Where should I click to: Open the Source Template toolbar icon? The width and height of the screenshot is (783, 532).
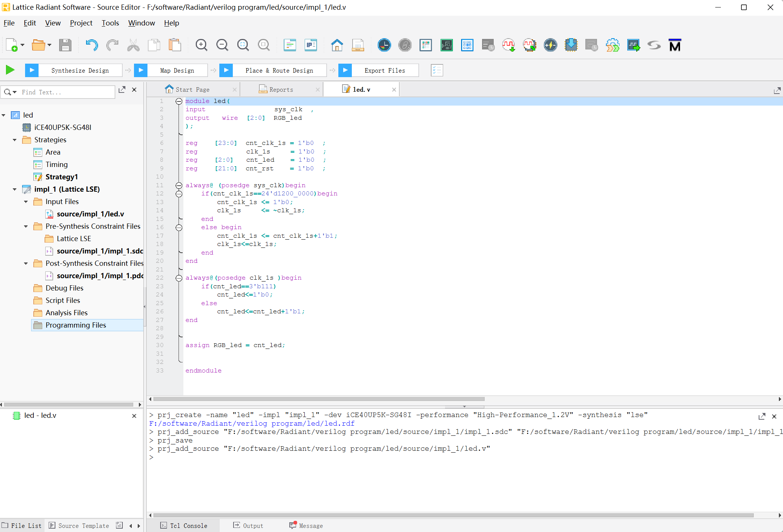(x=290, y=45)
